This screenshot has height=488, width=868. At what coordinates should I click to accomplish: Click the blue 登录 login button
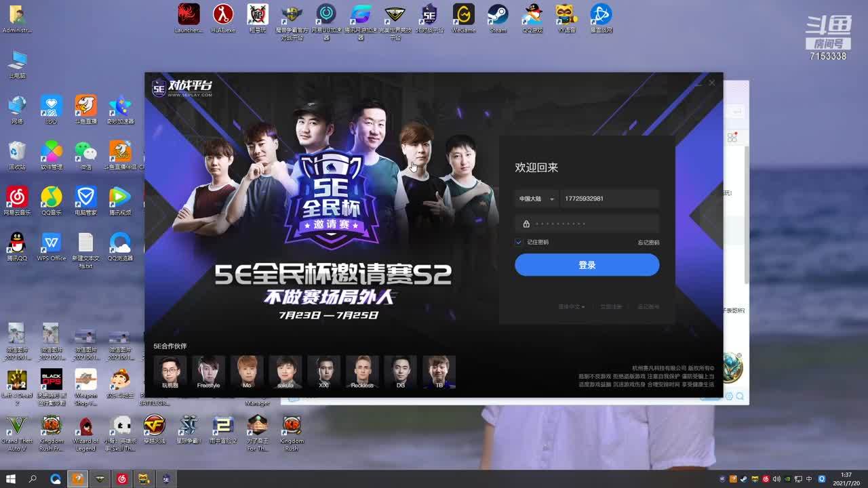(x=587, y=265)
